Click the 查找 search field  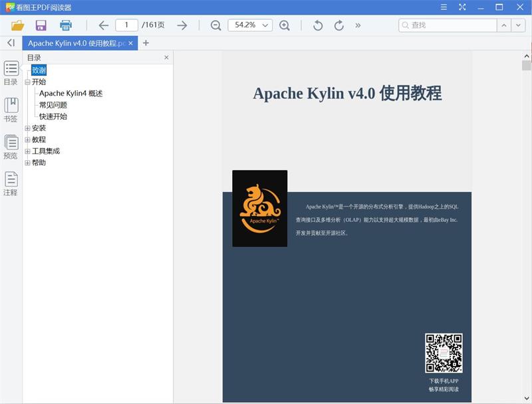pyautogui.click(x=448, y=25)
